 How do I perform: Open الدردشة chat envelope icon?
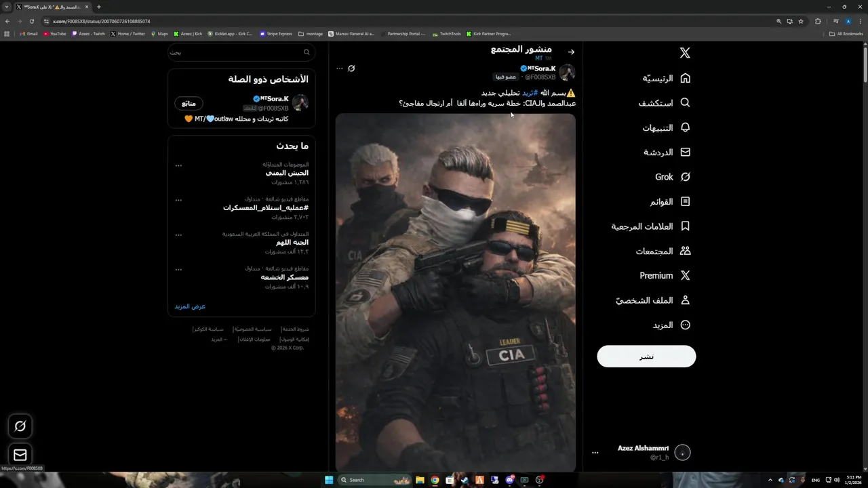(x=685, y=152)
